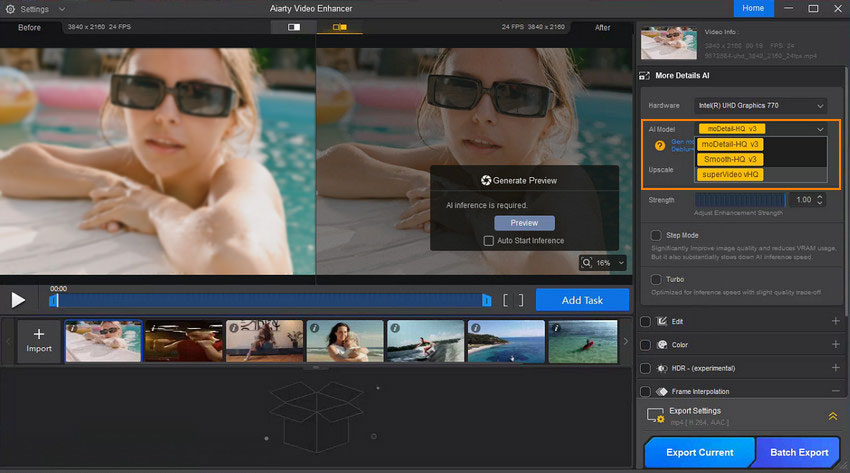Enable Auto Start Inference checkbox

click(x=488, y=241)
